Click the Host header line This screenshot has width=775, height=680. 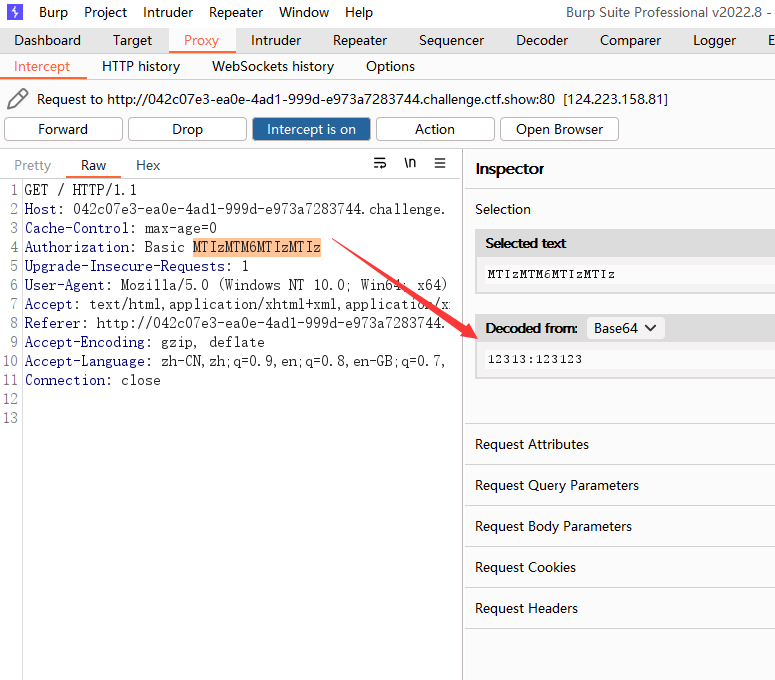235,210
